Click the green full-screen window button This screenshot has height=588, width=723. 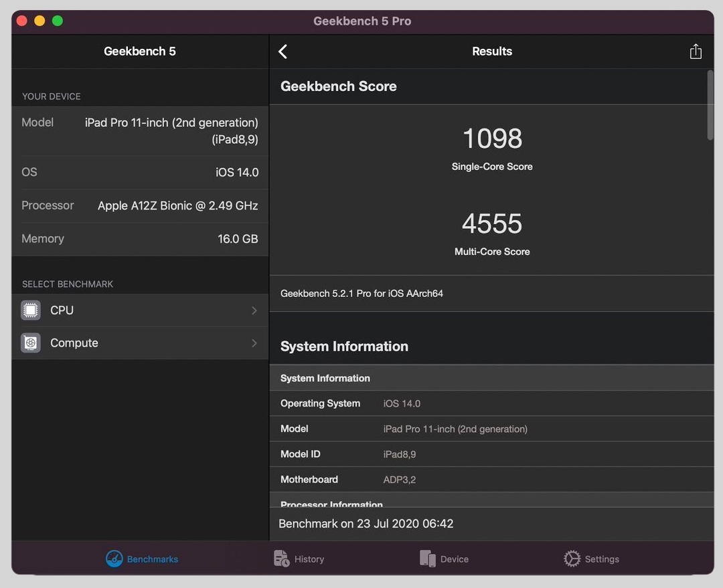pos(58,21)
